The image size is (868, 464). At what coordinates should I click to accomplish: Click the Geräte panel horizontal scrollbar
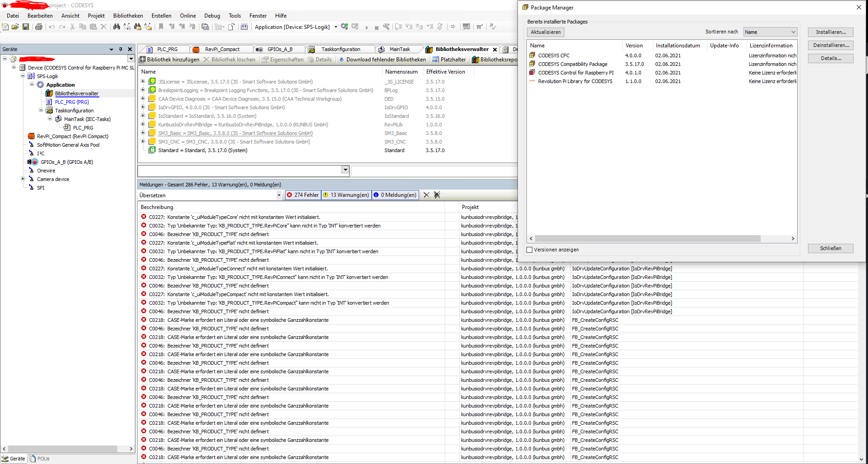pos(62,449)
